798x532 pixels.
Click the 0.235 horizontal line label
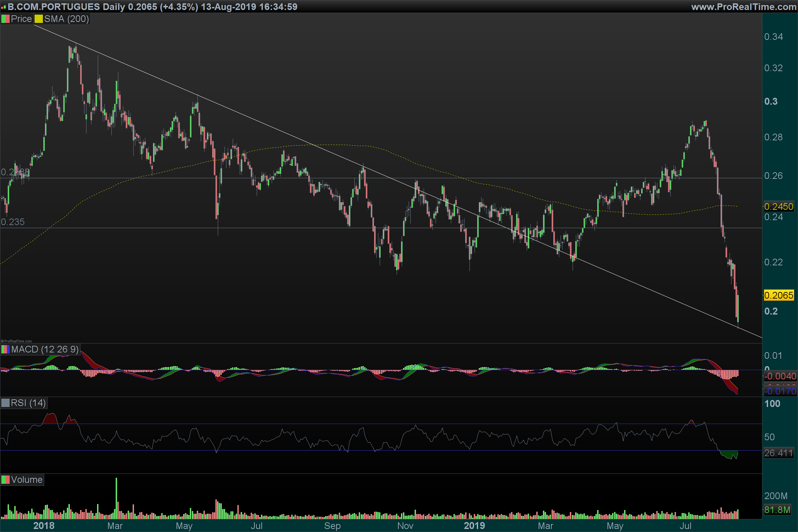13,222
